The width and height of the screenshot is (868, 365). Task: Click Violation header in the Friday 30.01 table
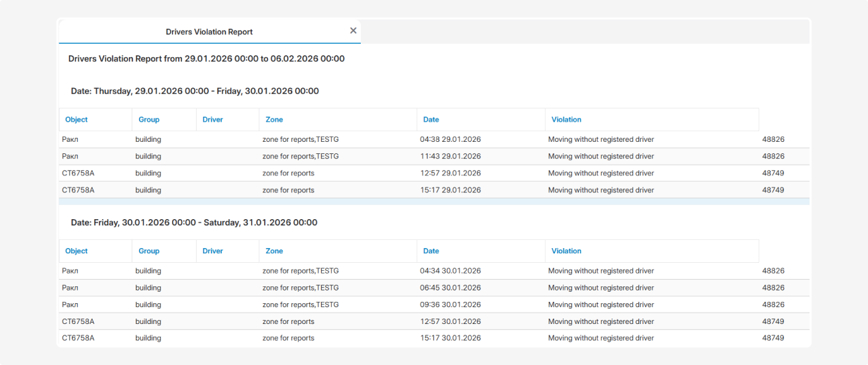click(566, 251)
